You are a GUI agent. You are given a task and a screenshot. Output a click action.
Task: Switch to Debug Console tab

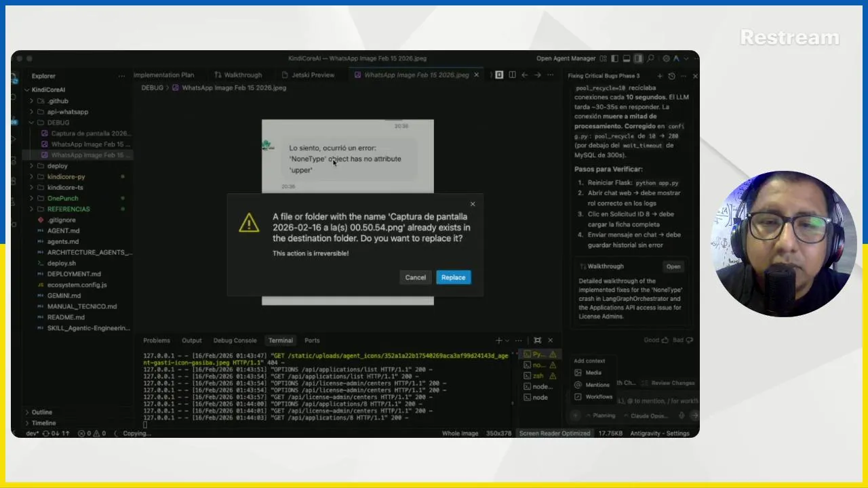pyautogui.click(x=235, y=341)
